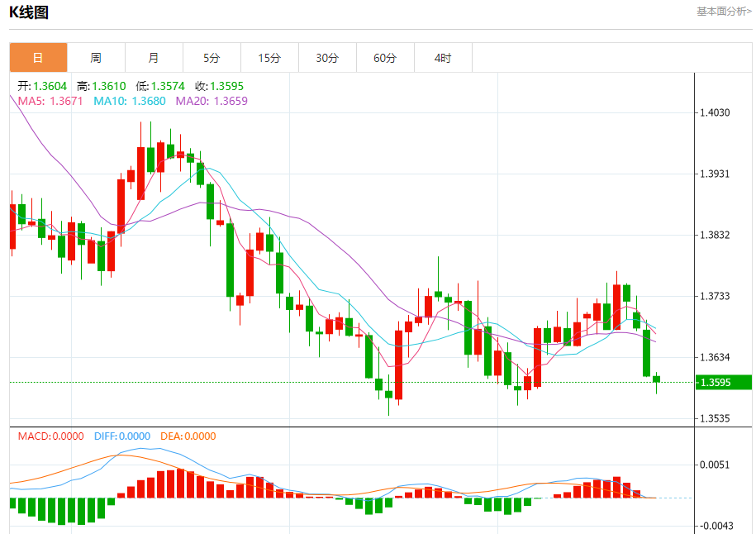Click the MA5: 1.3671 indicator label
The height and width of the screenshot is (534, 756).
click(x=50, y=101)
